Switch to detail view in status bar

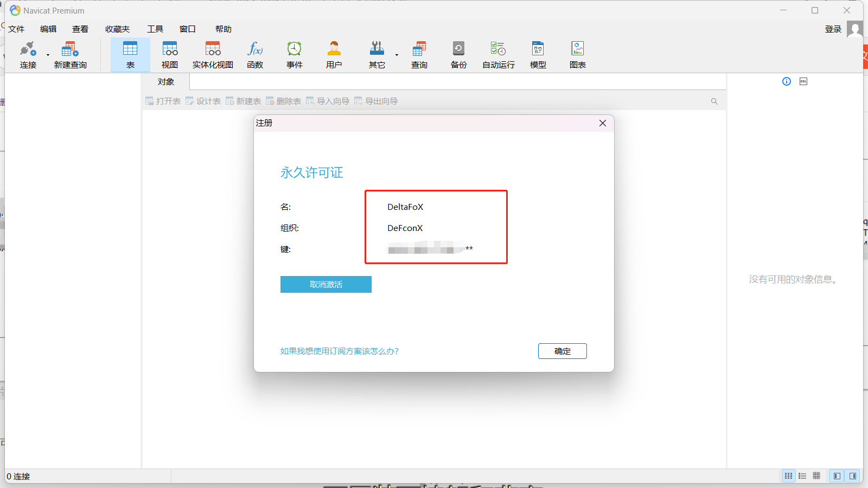pos(802,476)
